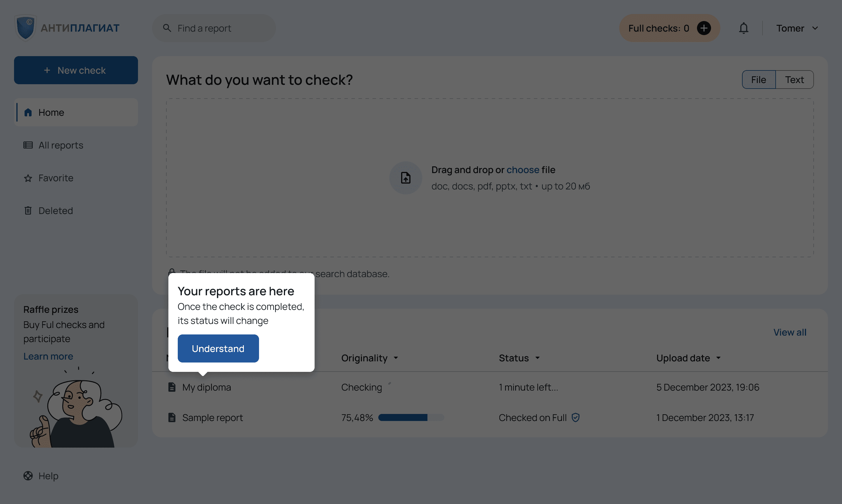Screen dimensions: 842x504
Task: Click the notification bell icon
Action: (x=743, y=28)
